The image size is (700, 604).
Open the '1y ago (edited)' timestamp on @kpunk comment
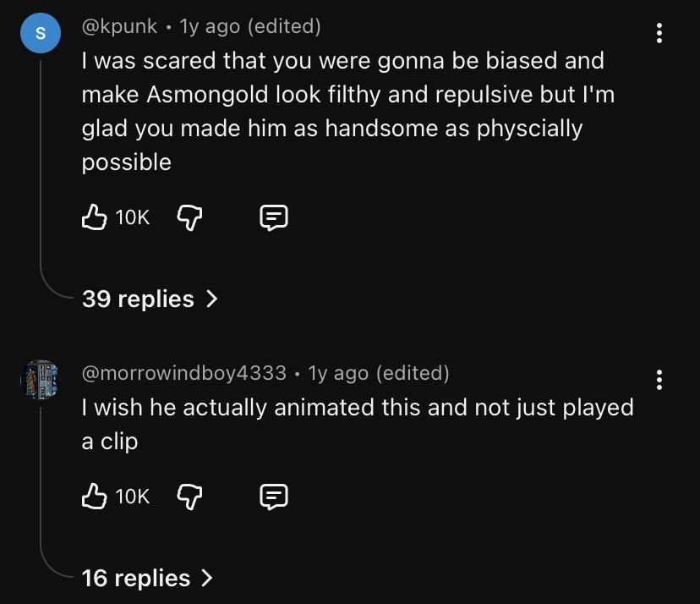point(250,26)
